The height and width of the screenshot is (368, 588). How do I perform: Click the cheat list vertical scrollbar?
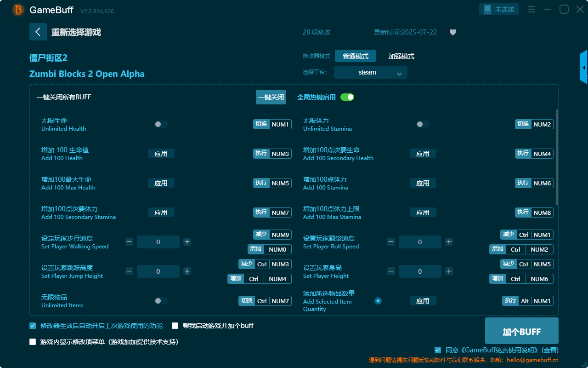click(x=557, y=157)
